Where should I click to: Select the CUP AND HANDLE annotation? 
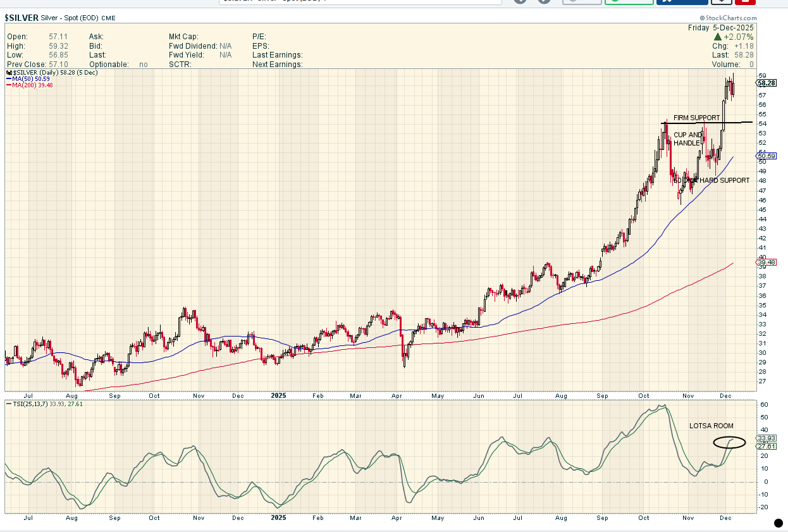(687, 139)
